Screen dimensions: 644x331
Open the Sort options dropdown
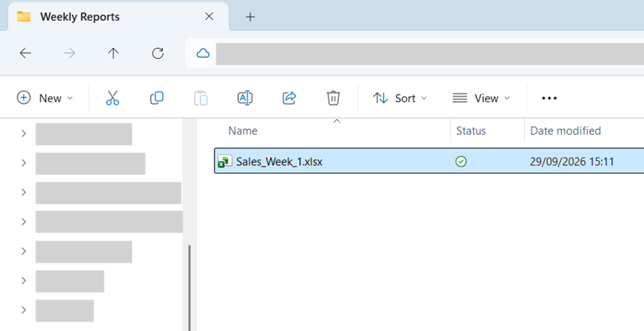pyautogui.click(x=400, y=98)
